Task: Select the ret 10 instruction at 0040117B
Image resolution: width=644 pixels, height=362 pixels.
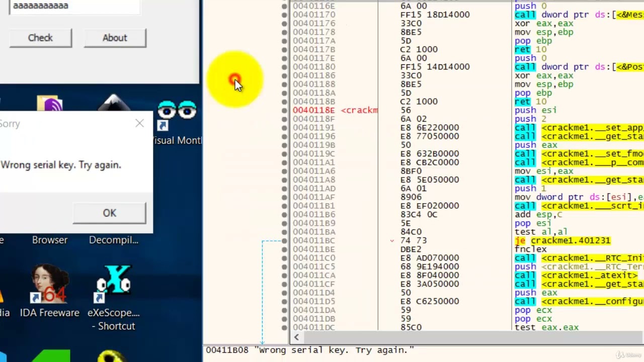Action: [x=530, y=49]
